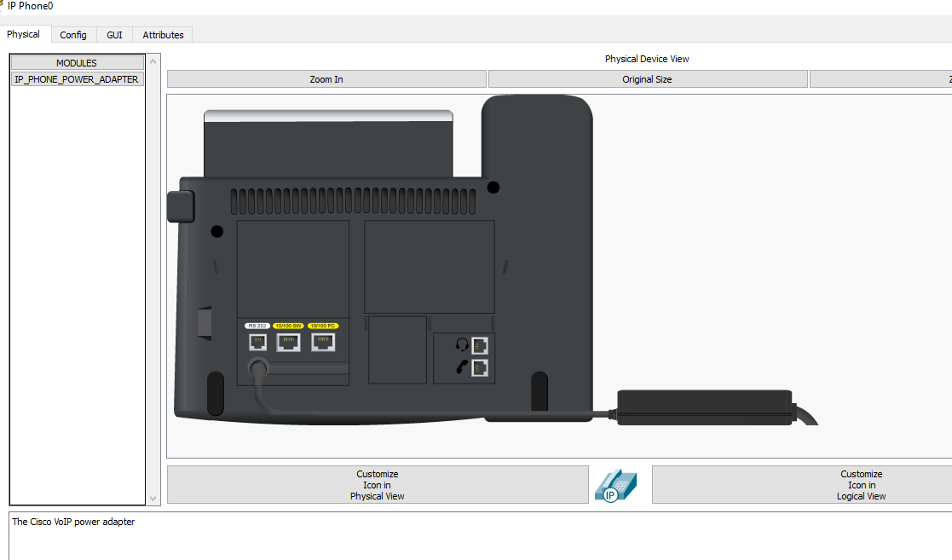Click the Zoom In button

tap(326, 79)
